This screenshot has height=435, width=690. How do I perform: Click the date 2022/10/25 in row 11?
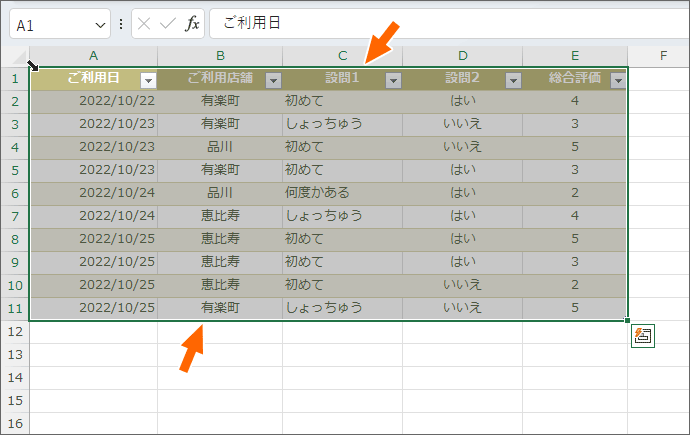(93, 308)
